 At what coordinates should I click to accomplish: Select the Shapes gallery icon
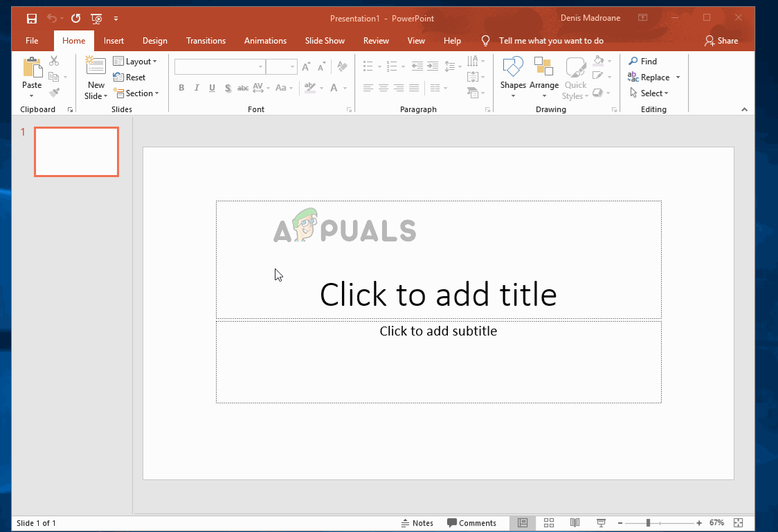pyautogui.click(x=513, y=68)
